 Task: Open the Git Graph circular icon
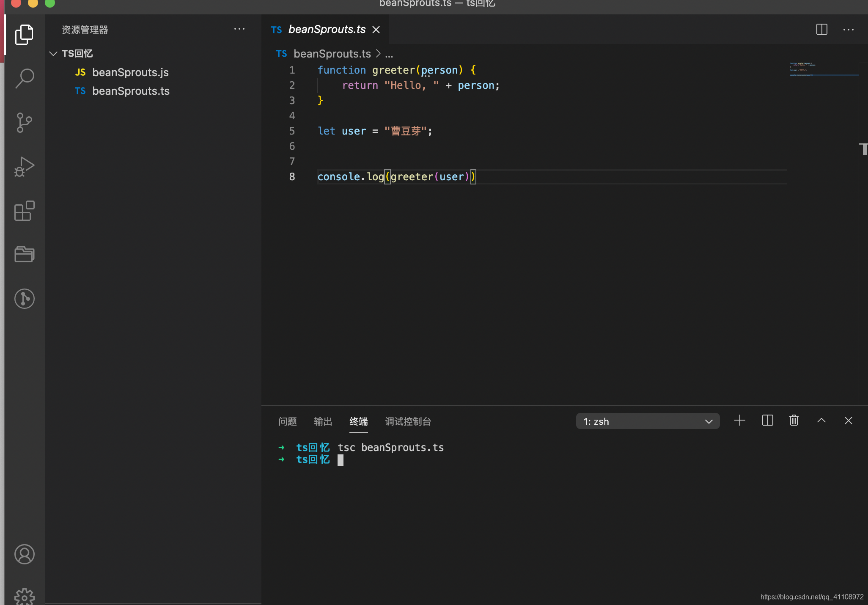coord(24,299)
